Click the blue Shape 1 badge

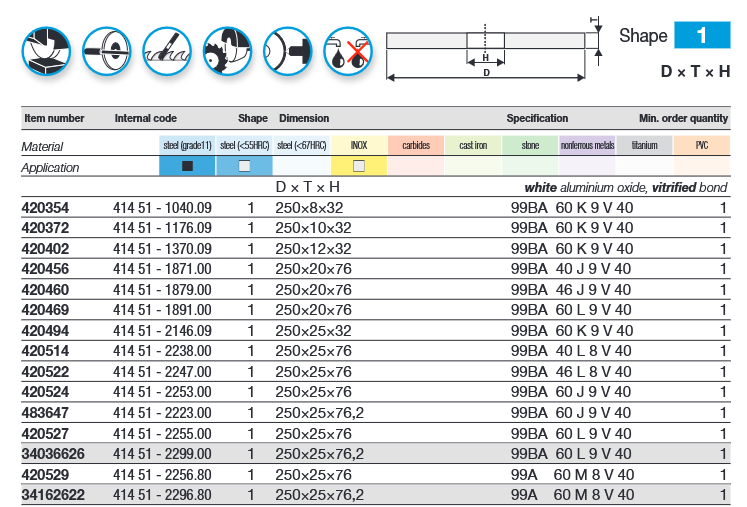(x=701, y=35)
